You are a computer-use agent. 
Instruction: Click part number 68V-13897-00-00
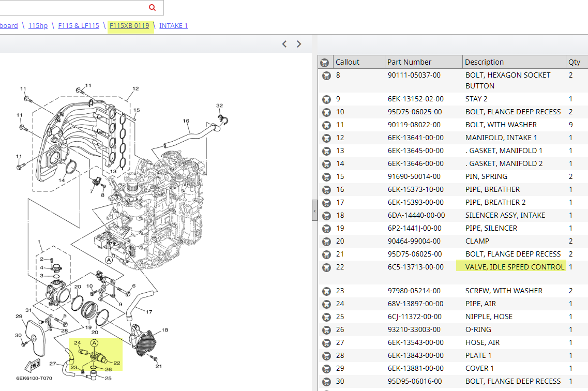point(415,304)
